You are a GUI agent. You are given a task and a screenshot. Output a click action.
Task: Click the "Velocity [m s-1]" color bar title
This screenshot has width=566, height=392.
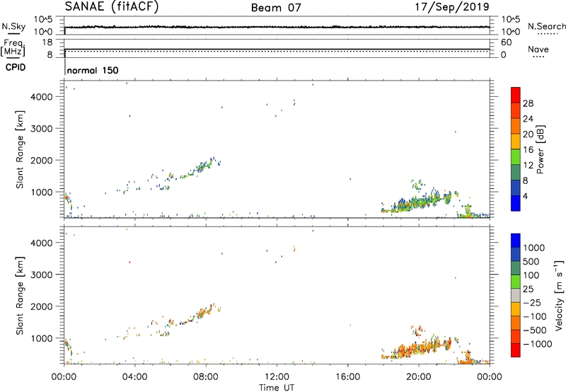[x=559, y=295]
